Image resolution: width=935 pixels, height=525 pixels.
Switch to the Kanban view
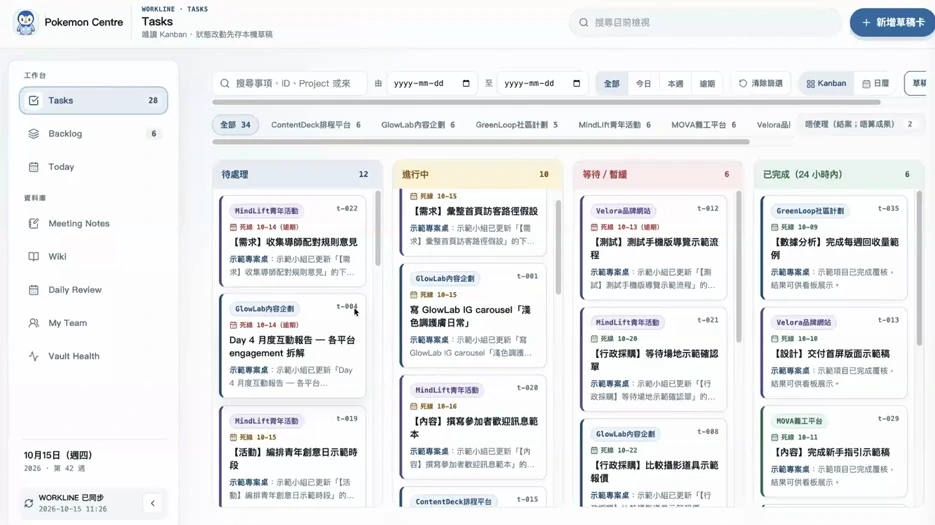coord(826,84)
